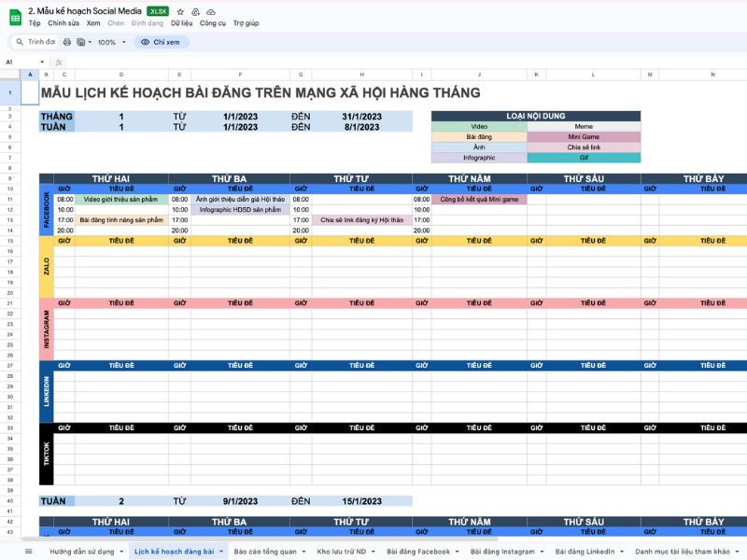Click the XLSX file format badge
Viewport: 747px width, 560px height.
158,11
